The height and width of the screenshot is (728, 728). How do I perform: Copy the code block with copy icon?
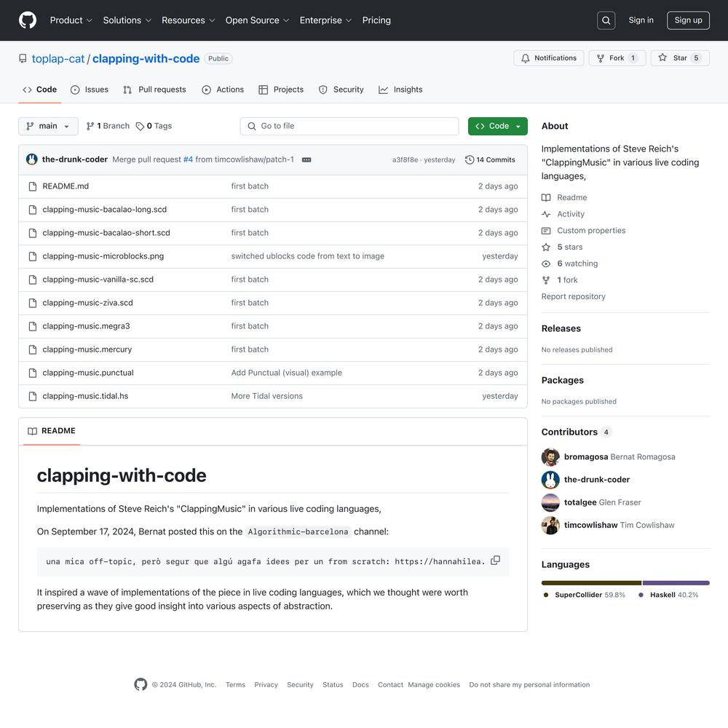point(495,561)
